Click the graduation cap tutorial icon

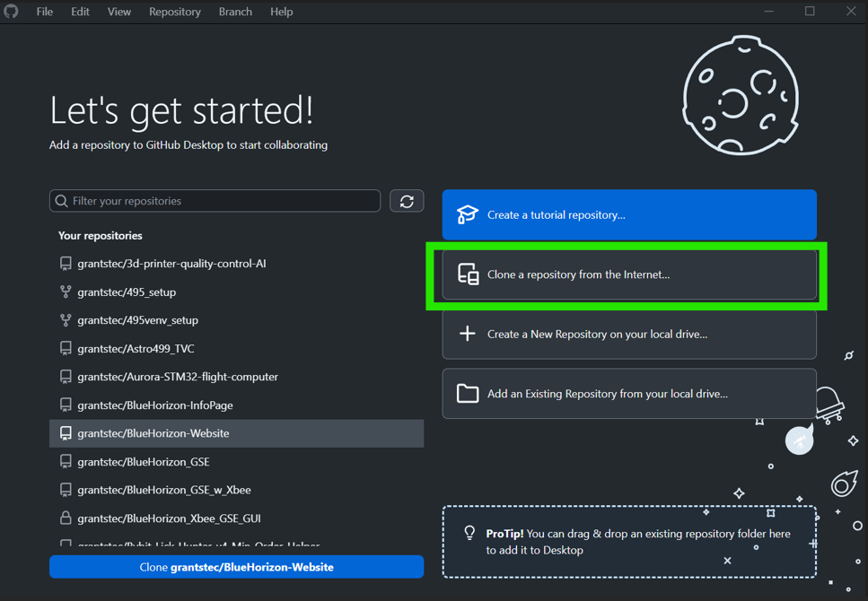pyautogui.click(x=468, y=214)
